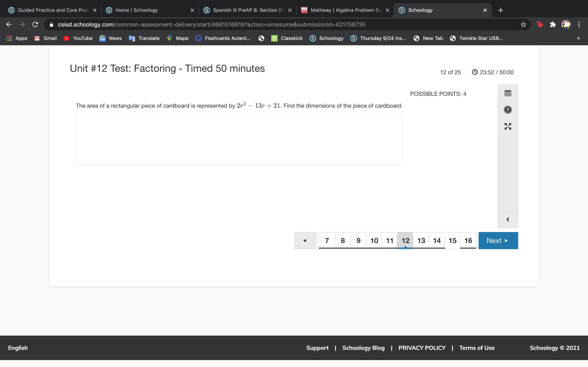Open the calendar/table tool icon in sidebar

pos(508,93)
